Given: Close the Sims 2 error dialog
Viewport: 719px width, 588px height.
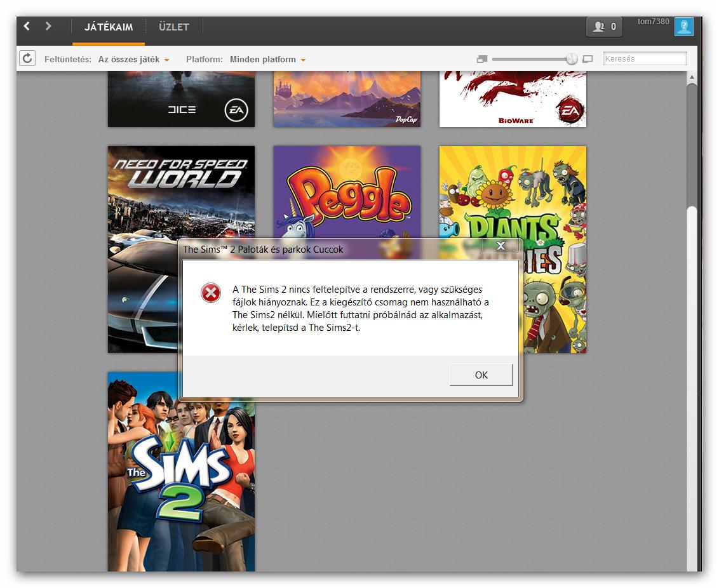Looking at the screenshot, I should [x=501, y=246].
